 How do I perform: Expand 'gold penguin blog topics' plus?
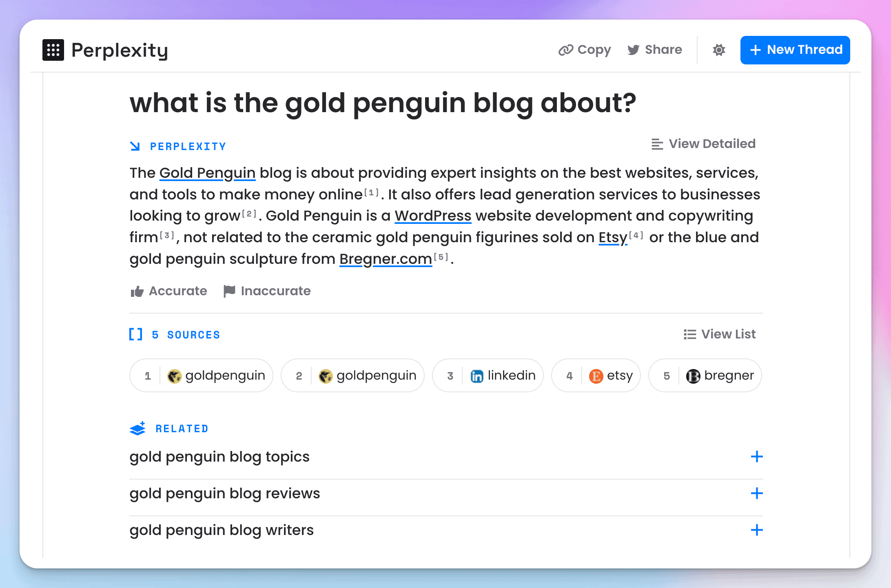pyautogui.click(x=757, y=457)
